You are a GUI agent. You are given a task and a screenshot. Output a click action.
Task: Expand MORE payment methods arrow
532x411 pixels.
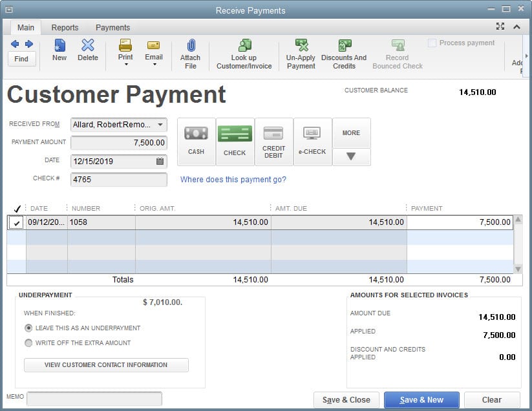[x=351, y=157]
